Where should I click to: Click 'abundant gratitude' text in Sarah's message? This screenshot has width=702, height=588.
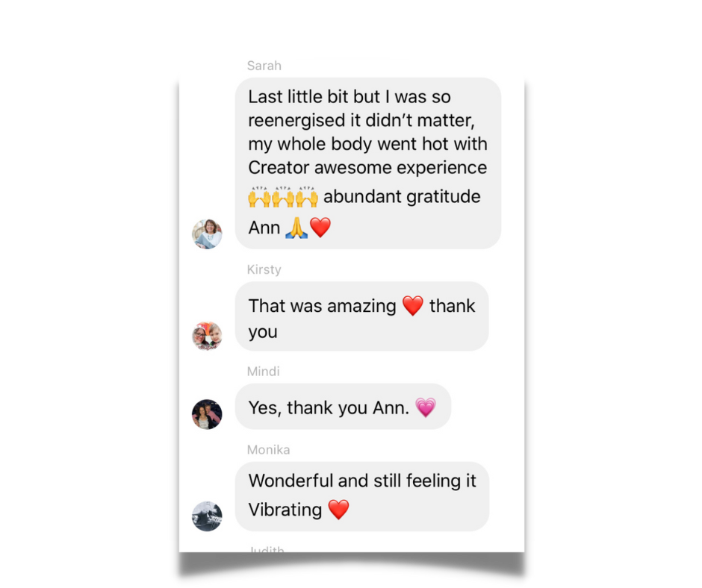pos(402,196)
